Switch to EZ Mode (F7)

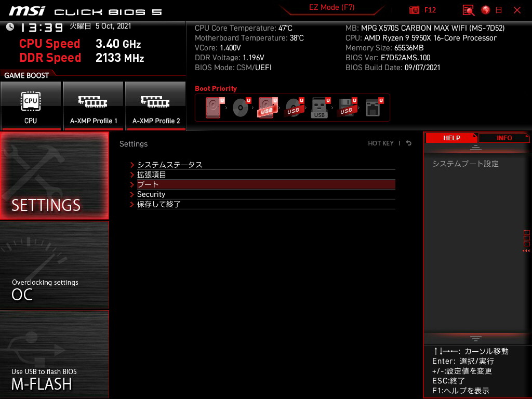(x=332, y=7)
